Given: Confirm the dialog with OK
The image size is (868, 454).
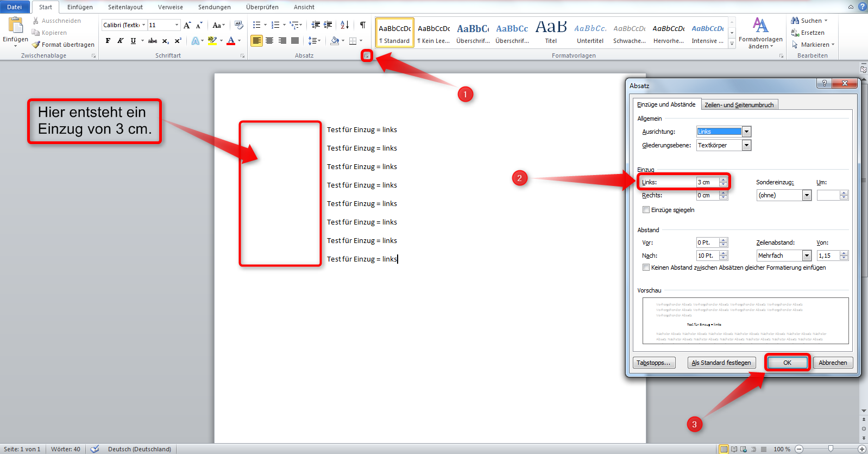Looking at the screenshot, I should [787, 363].
